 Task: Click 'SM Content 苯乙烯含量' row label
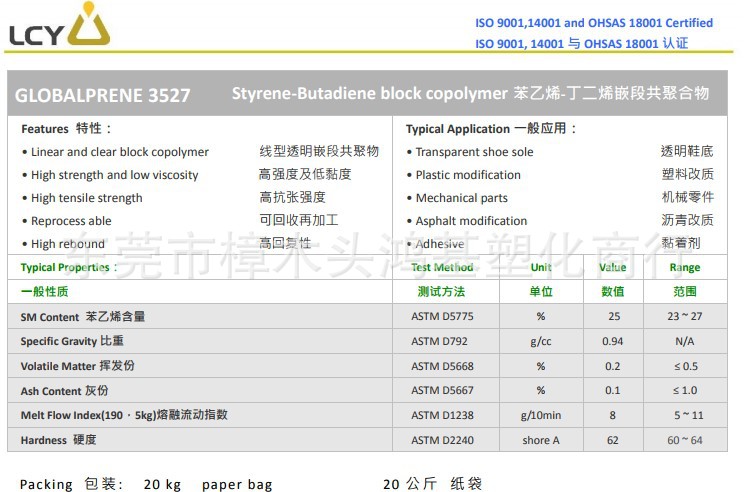coord(83,317)
